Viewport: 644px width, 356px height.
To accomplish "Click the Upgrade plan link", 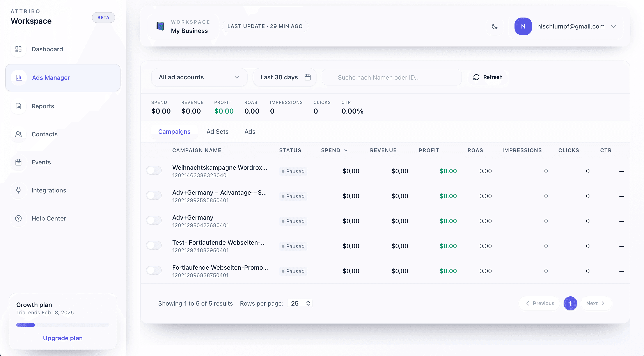I will click(62, 338).
